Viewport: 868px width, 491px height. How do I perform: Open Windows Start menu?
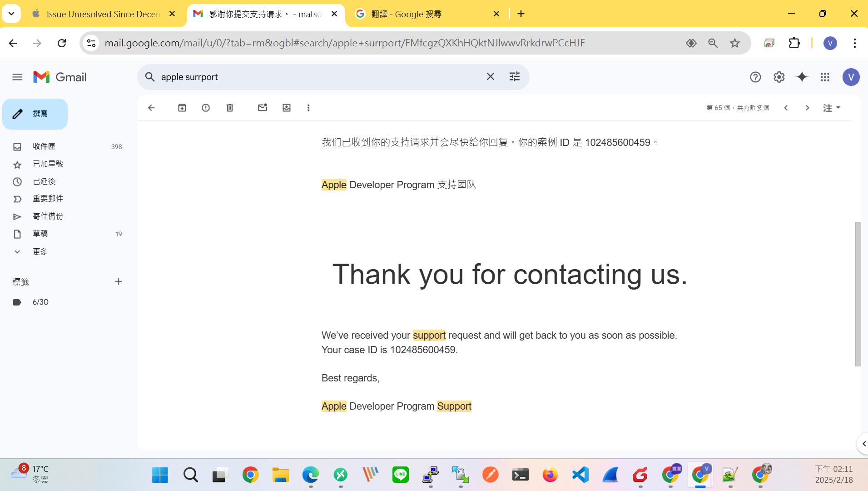(160, 475)
